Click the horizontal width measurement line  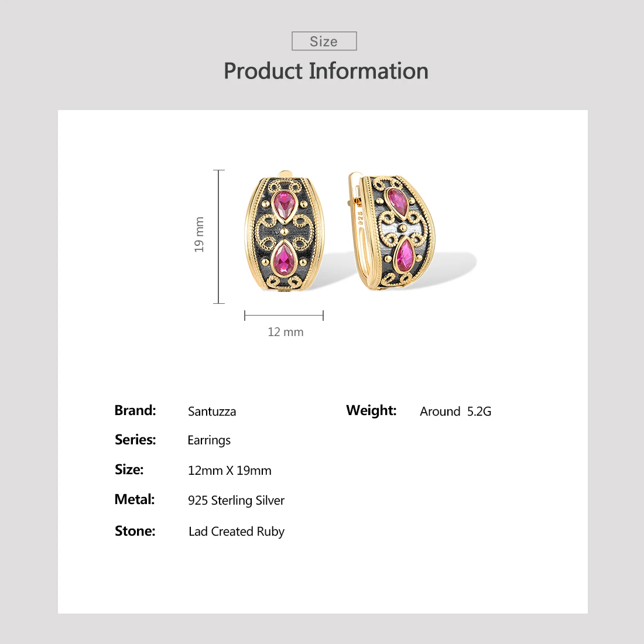[284, 316]
